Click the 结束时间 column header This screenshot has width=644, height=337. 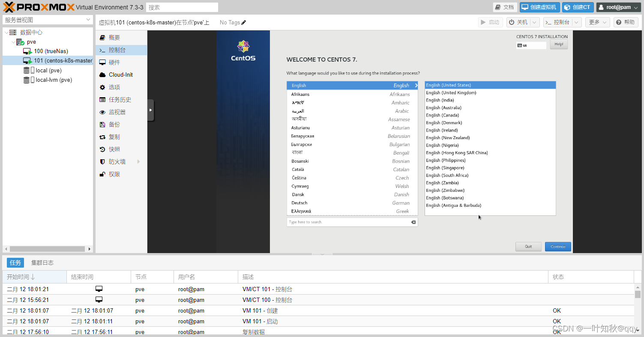(x=99, y=277)
